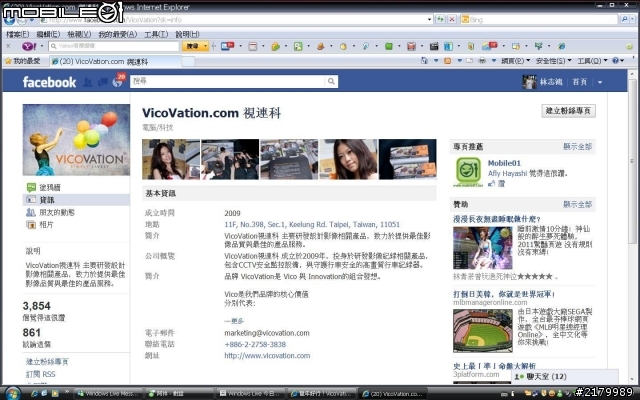Click the Facebook search magnifier button
This screenshot has width=640, height=400.
click(x=331, y=81)
